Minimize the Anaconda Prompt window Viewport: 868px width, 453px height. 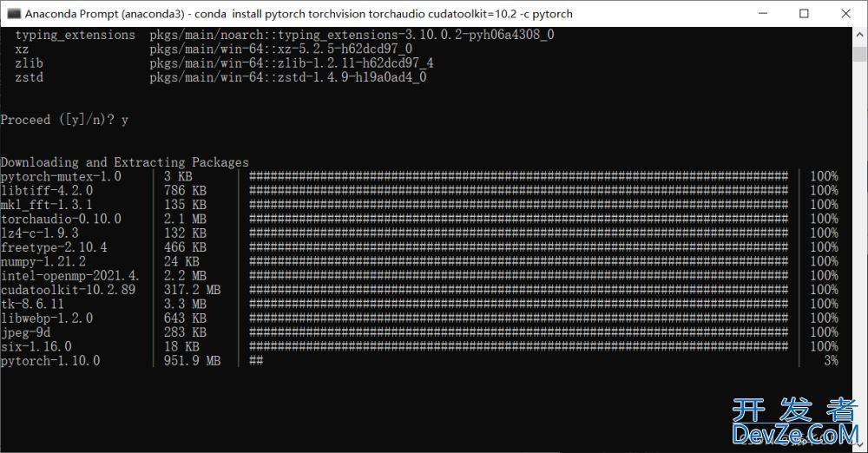pos(763,13)
